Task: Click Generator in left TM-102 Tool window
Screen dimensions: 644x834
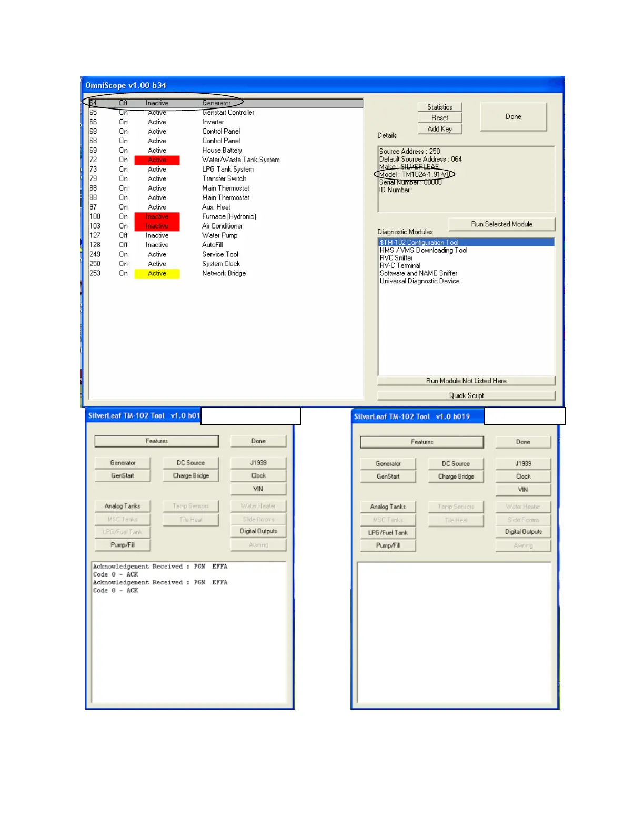Action: click(123, 463)
